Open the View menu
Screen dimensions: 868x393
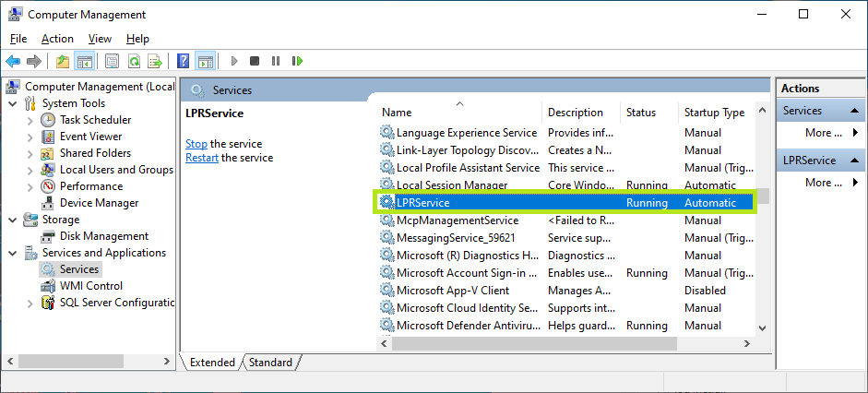(101, 39)
